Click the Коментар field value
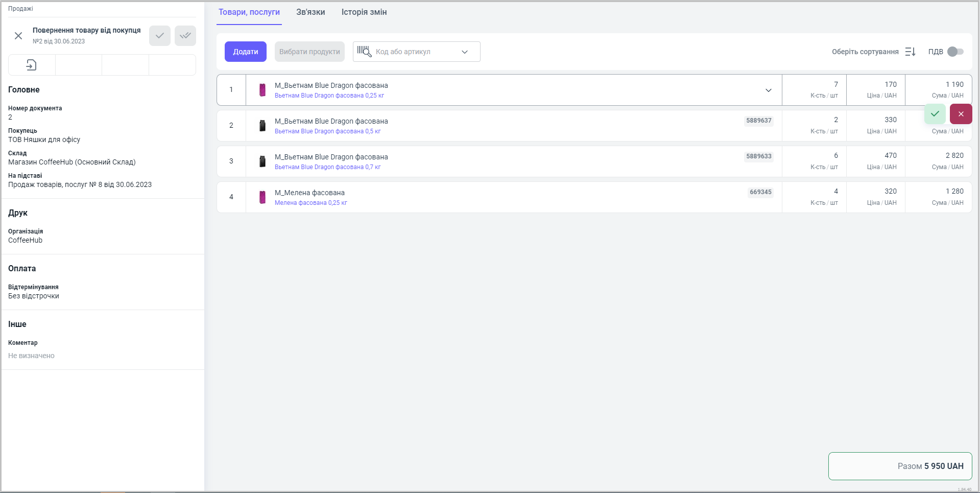The image size is (980, 493). (32, 356)
